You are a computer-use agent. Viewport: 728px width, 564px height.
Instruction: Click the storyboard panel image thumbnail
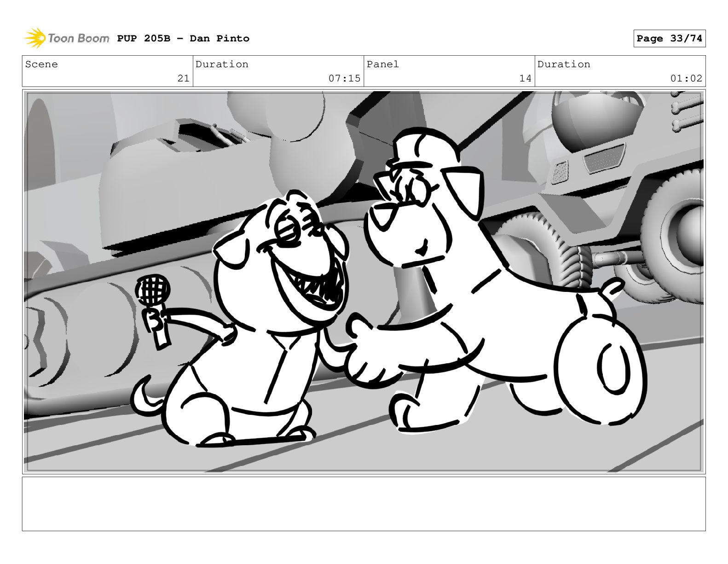click(x=364, y=282)
